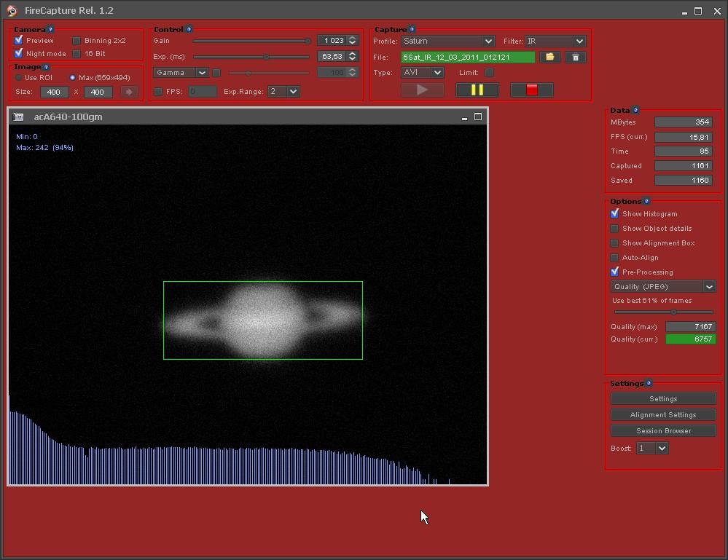Click the ROI size apply arrow icon
The image size is (728, 560).
pyautogui.click(x=128, y=92)
